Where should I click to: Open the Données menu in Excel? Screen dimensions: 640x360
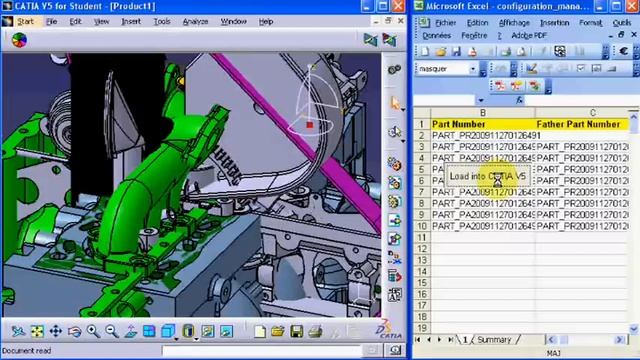pyautogui.click(x=436, y=36)
